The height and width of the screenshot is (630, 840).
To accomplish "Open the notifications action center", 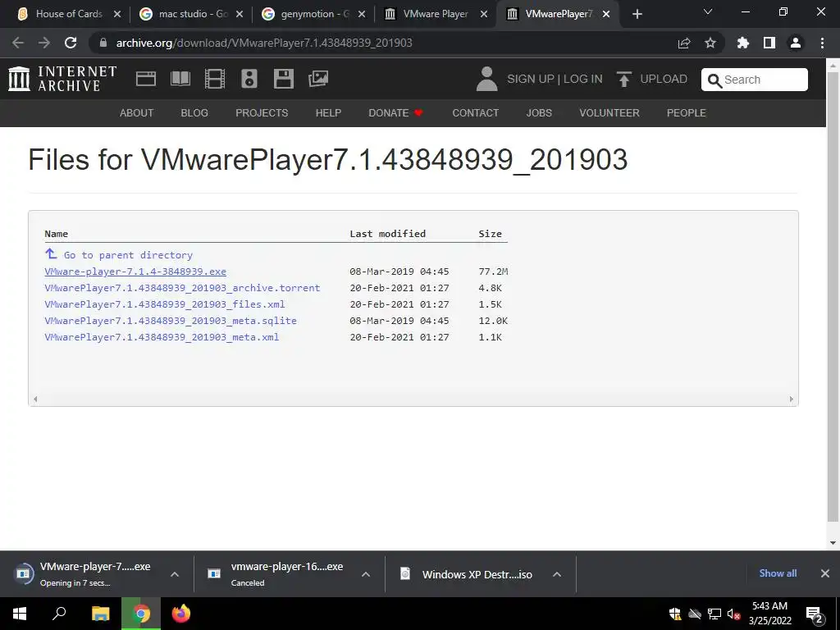I will click(x=815, y=614).
